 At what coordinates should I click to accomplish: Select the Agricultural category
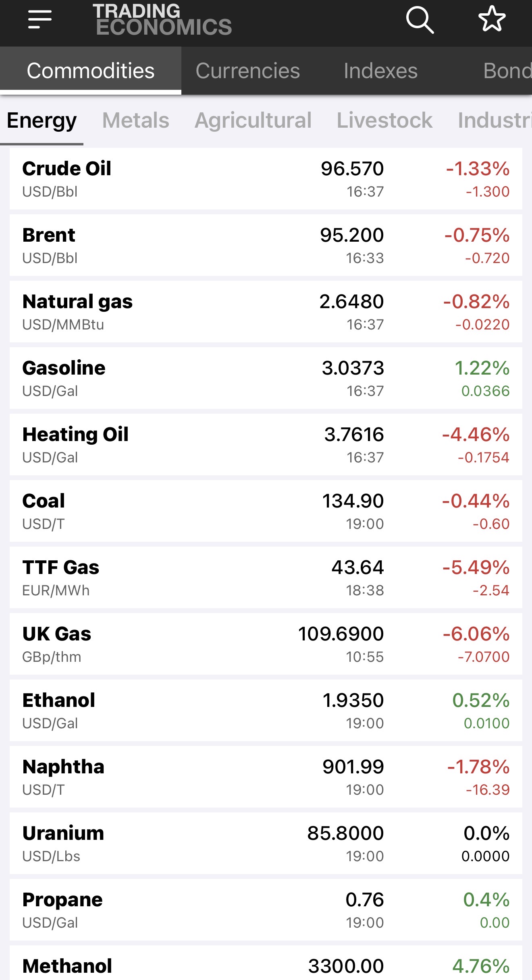[x=253, y=120]
